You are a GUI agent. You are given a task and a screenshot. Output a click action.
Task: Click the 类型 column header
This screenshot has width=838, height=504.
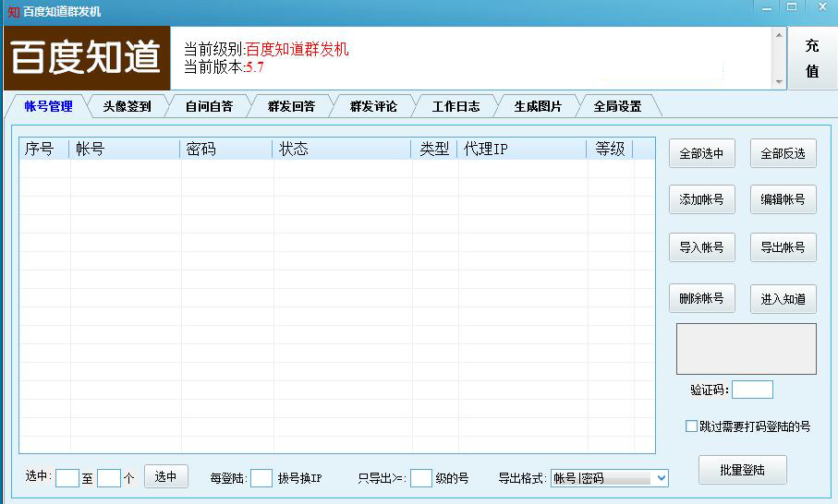[434, 149]
